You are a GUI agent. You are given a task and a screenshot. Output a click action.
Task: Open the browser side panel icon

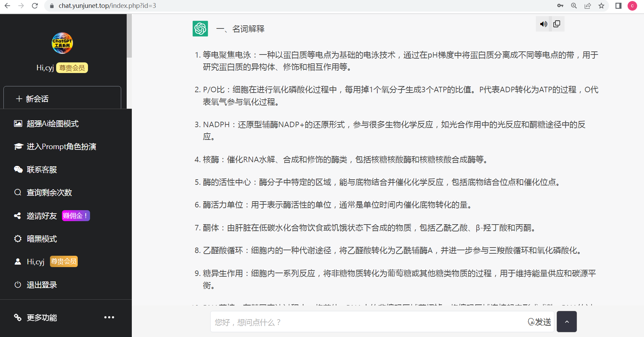tap(618, 6)
